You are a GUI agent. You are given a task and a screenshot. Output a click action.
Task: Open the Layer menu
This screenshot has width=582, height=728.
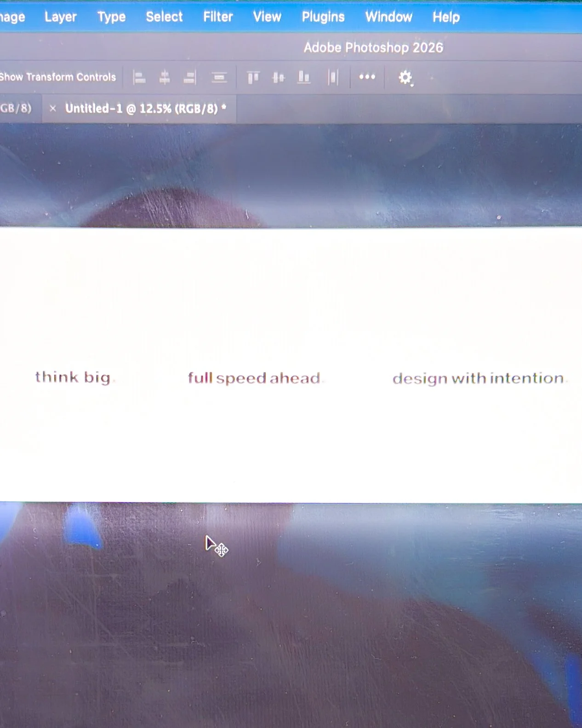point(60,17)
